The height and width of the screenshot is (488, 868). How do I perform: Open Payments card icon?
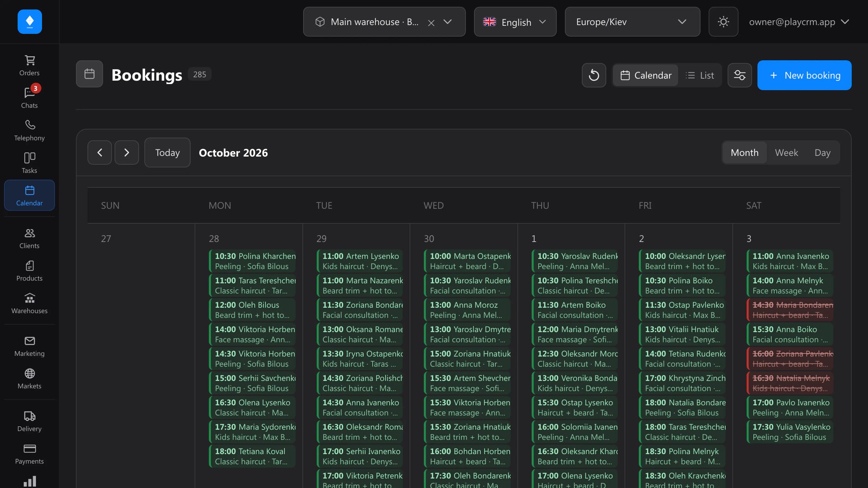click(x=29, y=454)
